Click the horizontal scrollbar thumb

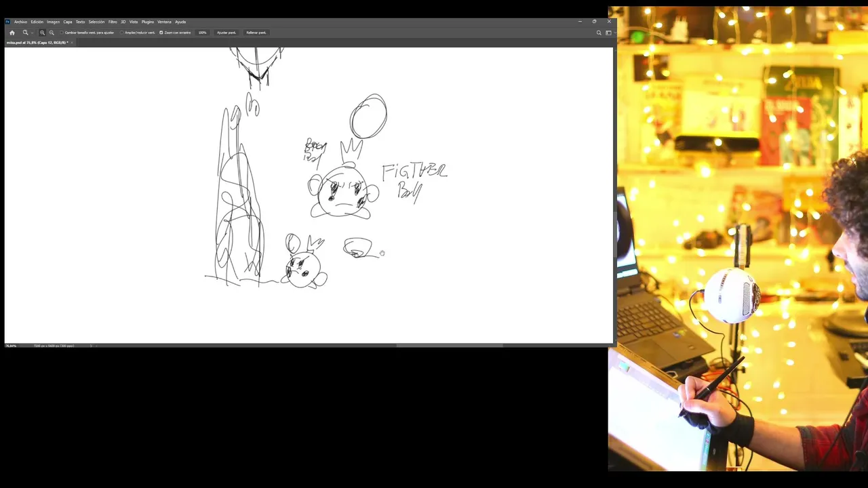pos(449,346)
